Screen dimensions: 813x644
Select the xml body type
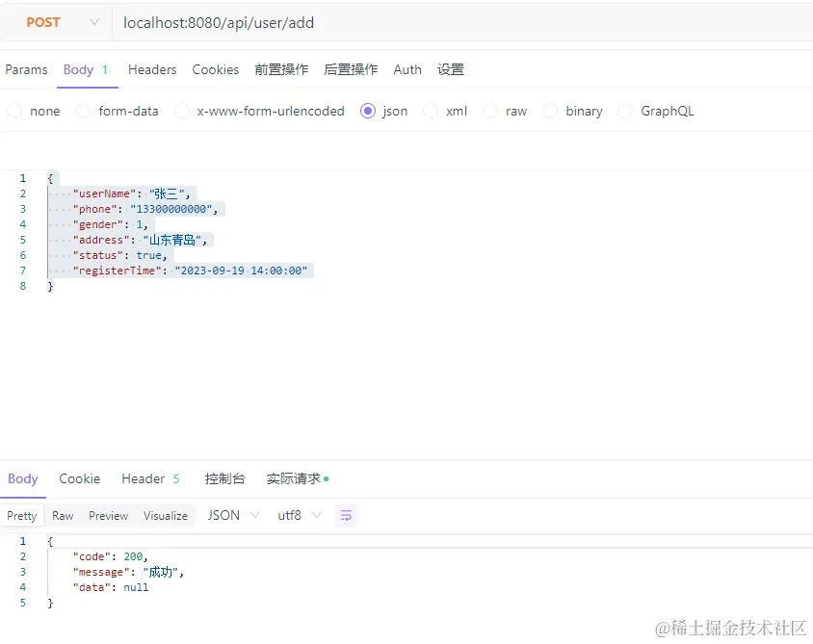coord(445,111)
